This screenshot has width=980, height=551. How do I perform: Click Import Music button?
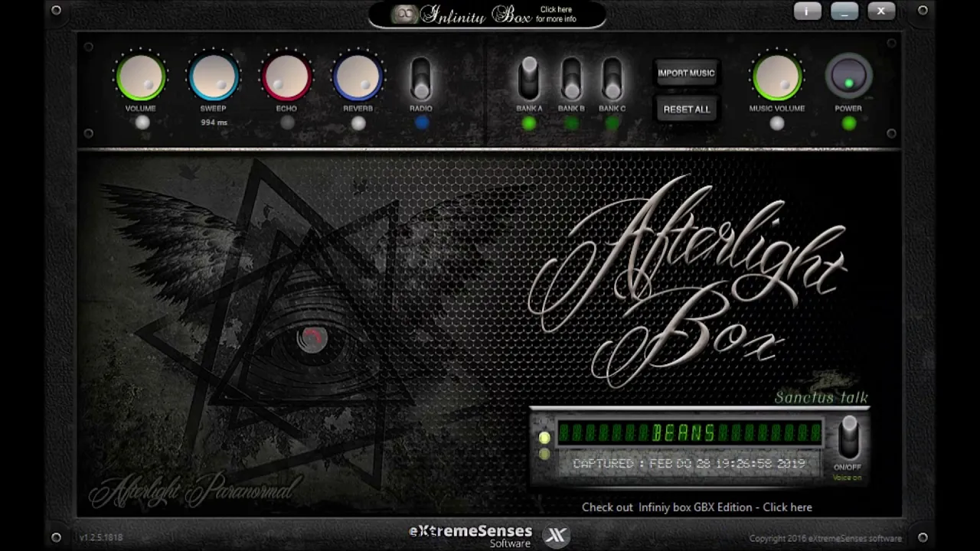[686, 73]
